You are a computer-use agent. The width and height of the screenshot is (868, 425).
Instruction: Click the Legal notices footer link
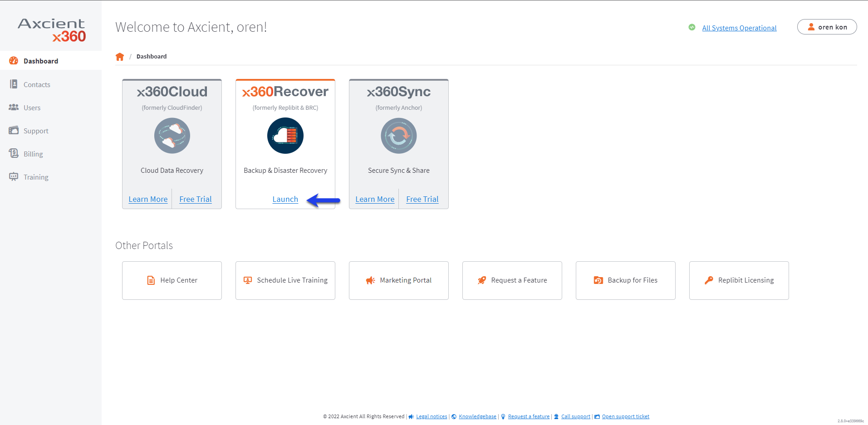(x=432, y=417)
